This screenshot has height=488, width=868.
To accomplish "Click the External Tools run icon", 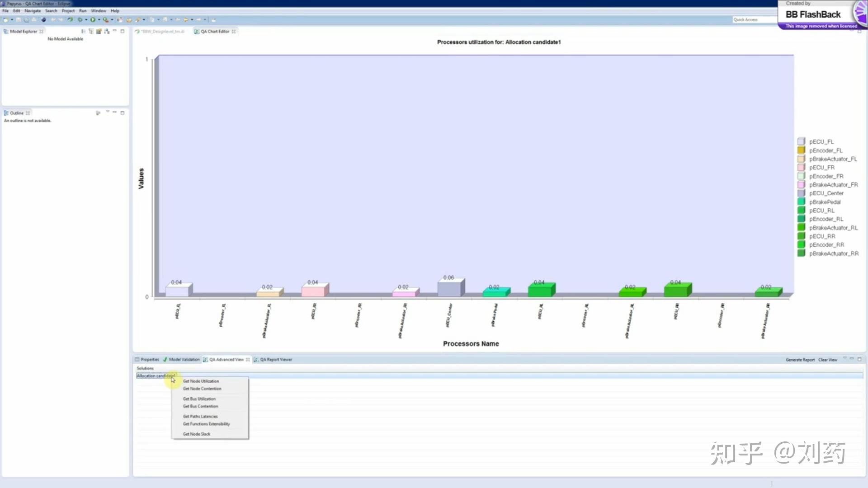I will pos(105,20).
